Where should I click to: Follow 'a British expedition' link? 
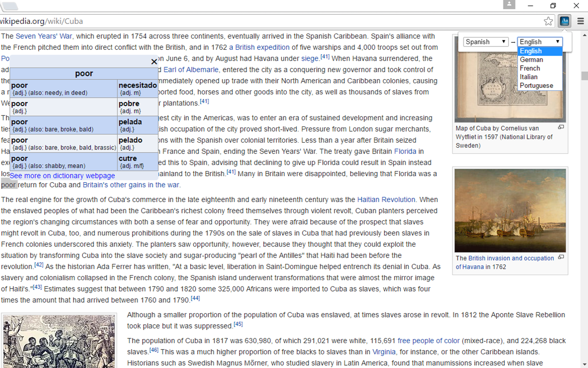click(x=259, y=47)
